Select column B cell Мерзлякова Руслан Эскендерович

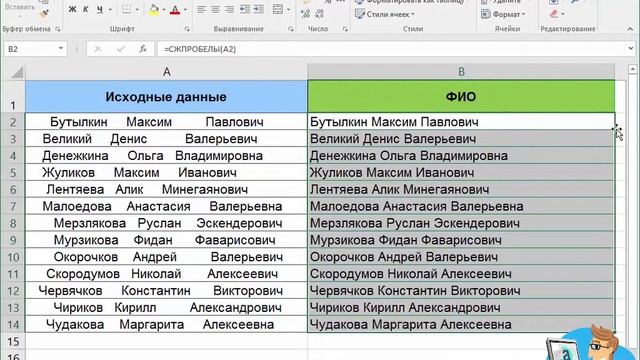coord(461,223)
